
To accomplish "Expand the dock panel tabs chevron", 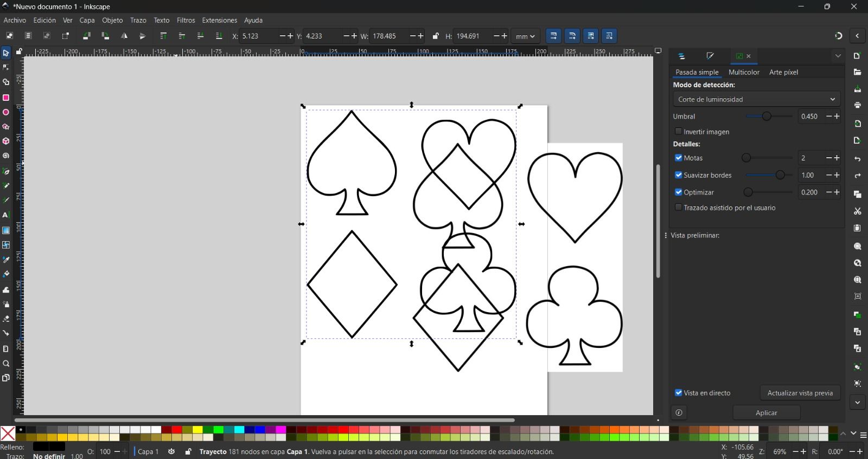I will pyautogui.click(x=838, y=56).
